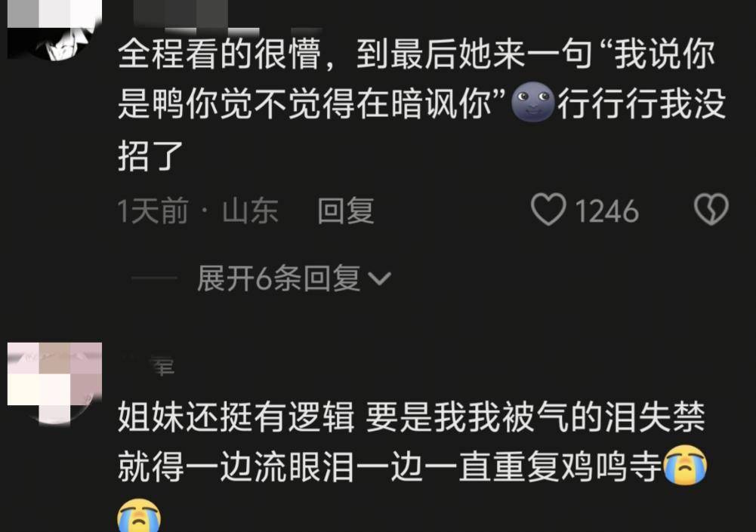Open the first commenter's dark avatar
Image resolution: width=756 pixels, height=532 pixels.
click(x=54, y=30)
